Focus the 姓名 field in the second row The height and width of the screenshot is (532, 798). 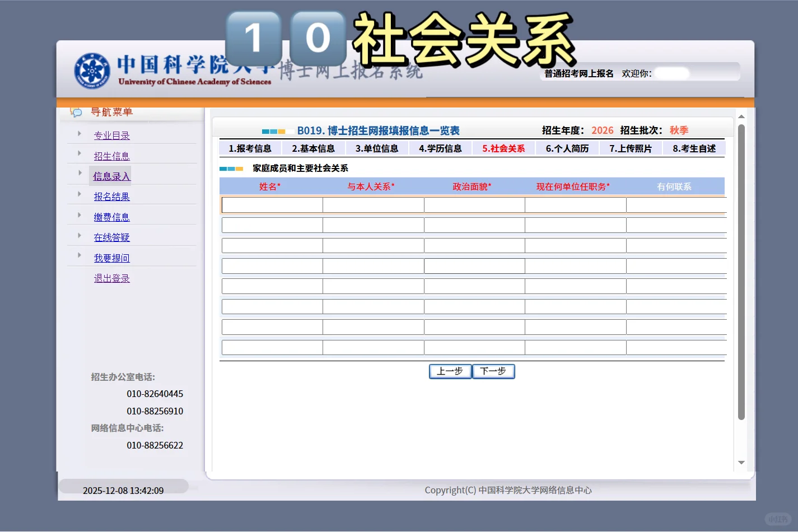click(272, 225)
